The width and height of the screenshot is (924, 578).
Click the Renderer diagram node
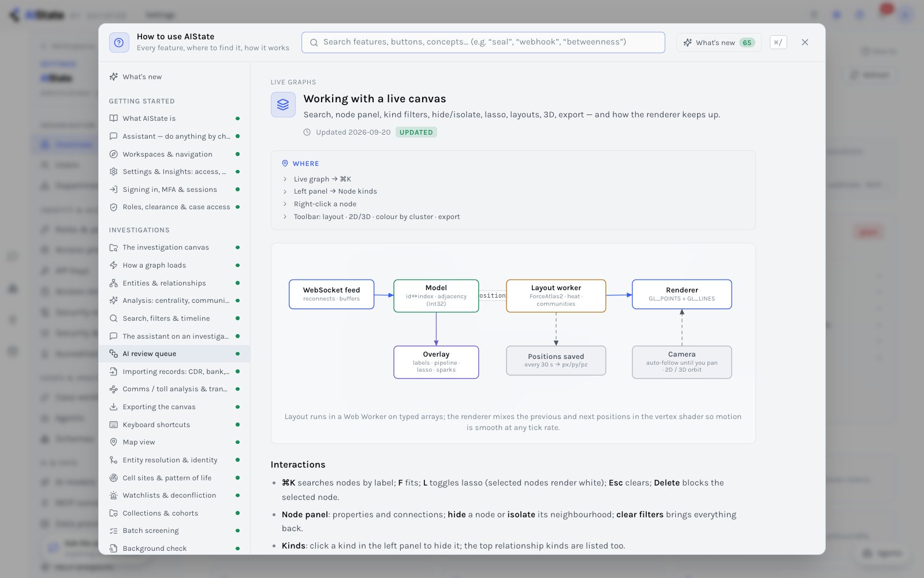click(x=682, y=294)
